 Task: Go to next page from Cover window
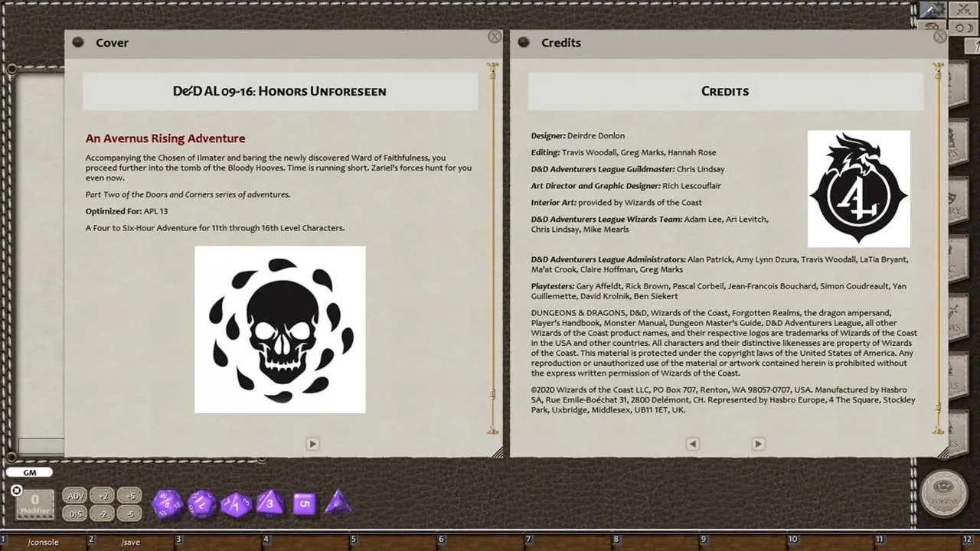click(x=312, y=444)
